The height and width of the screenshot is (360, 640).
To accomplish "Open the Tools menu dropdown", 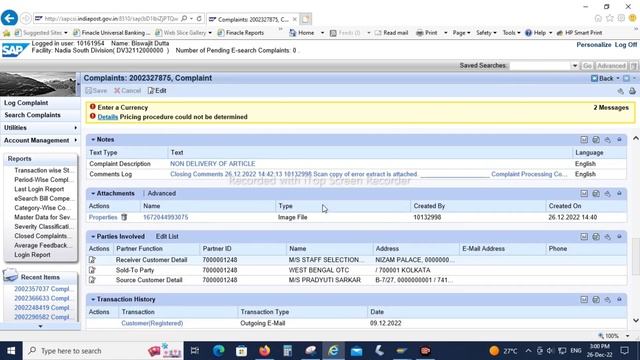I will pos(511,33).
